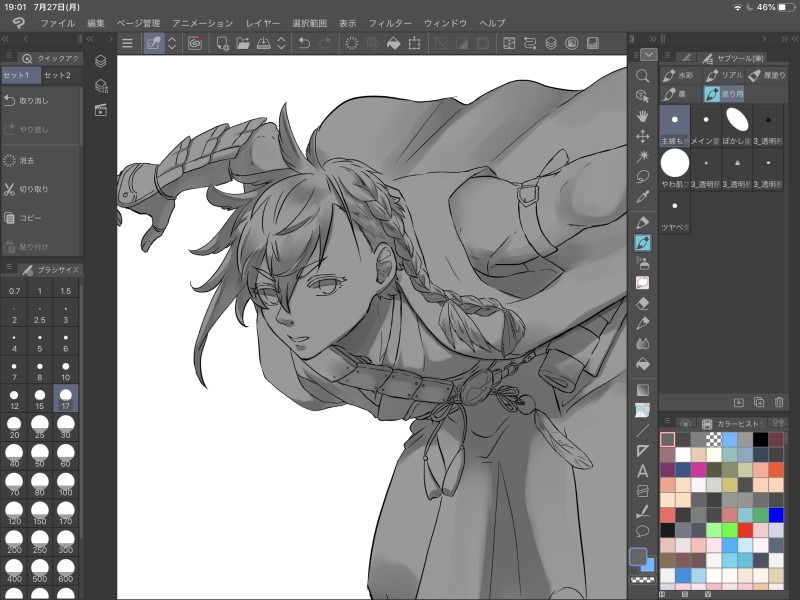Switch to セット2 tab

point(57,75)
